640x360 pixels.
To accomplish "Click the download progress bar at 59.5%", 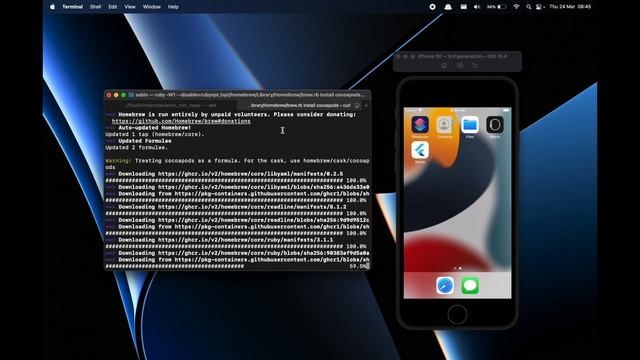I will tap(237, 266).
